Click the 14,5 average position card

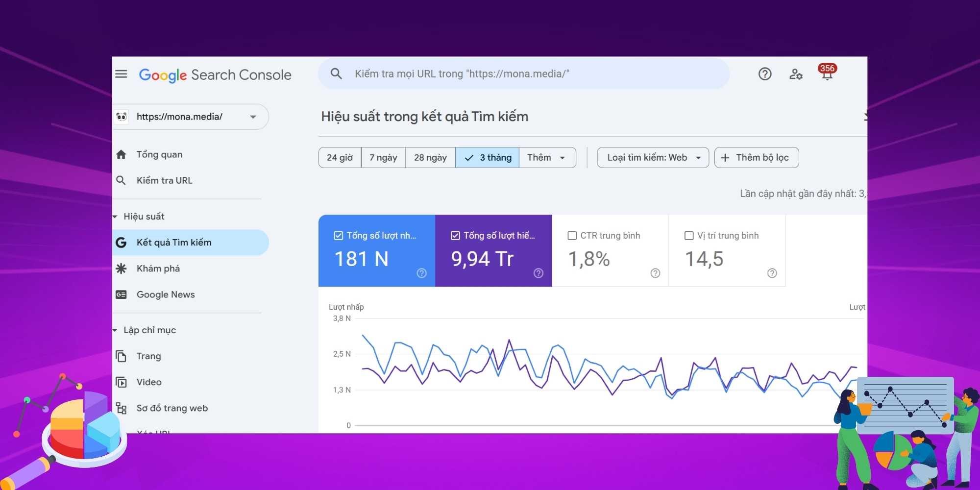click(x=727, y=250)
